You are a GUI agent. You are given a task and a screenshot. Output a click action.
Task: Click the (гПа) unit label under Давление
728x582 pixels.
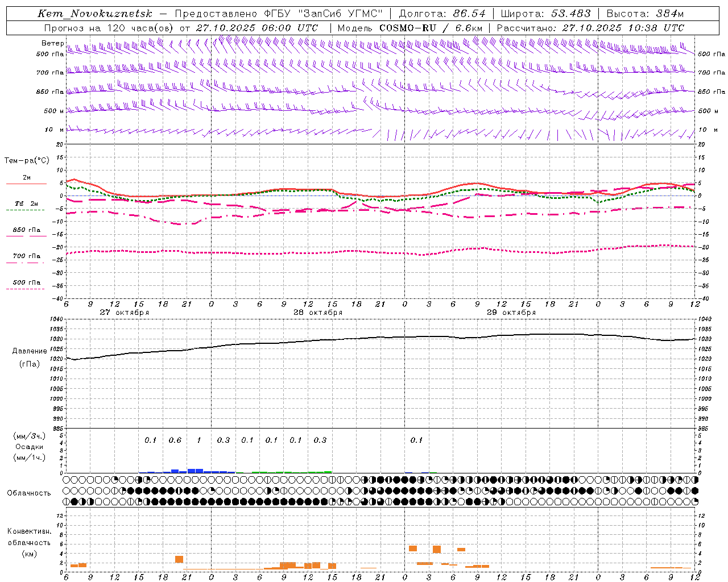click(x=30, y=364)
